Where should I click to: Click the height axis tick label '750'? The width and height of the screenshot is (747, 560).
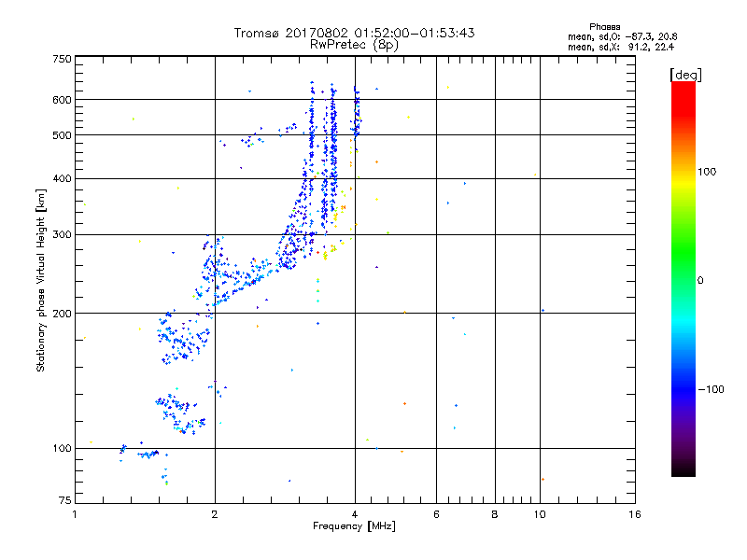pos(63,59)
